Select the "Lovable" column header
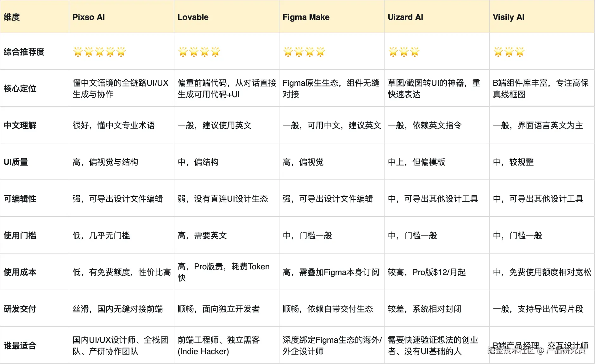Image resolution: width=595 pixels, height=364 pixels. click(227, 17)
